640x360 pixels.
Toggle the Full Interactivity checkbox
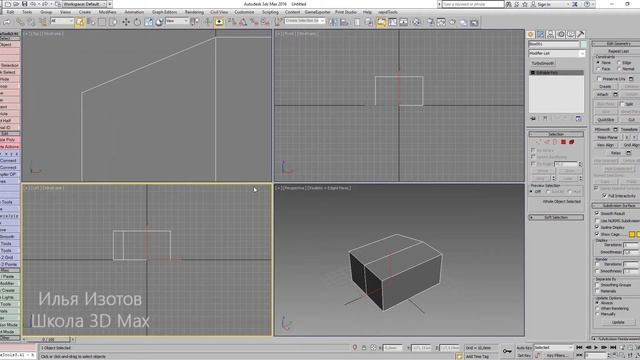pyautogui.click(x=604, y=196)
